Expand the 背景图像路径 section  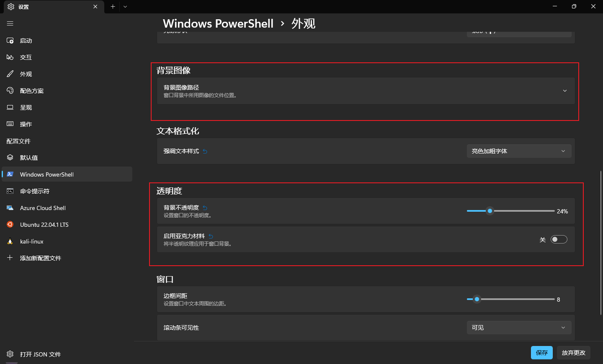(564, 91)
